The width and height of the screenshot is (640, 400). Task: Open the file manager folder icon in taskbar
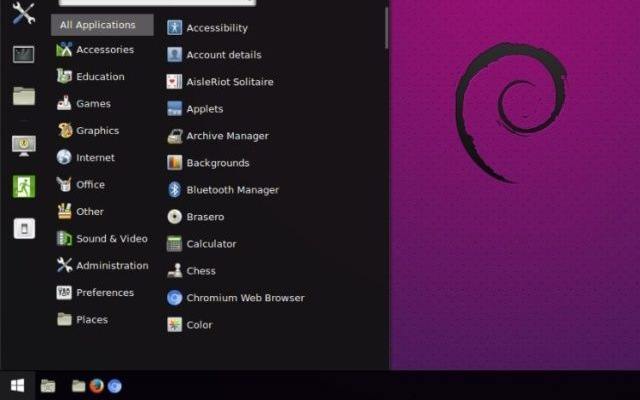click(x=78, y=386)
